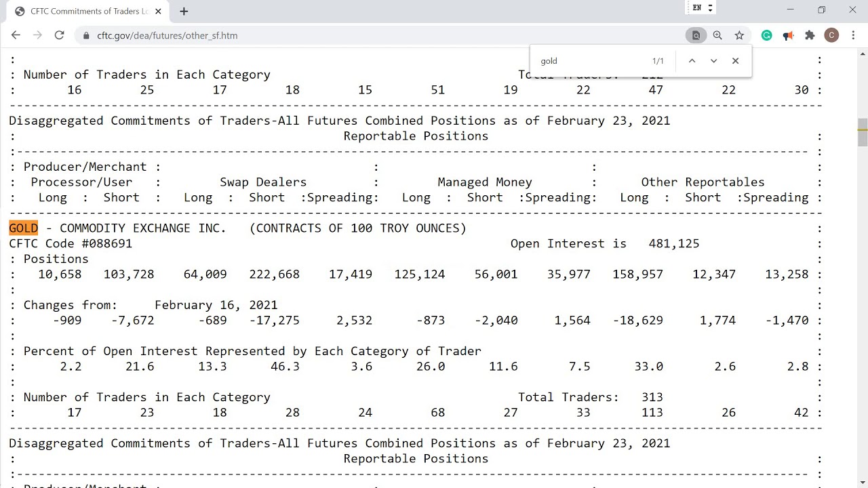This screenshot has width=868, height=488.
Task: Jump to next find result
Action: tap(713, 61)
